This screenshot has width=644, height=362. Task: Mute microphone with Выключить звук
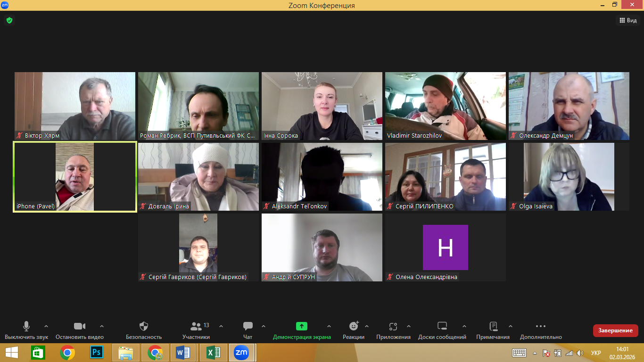[x=26, y=326]
